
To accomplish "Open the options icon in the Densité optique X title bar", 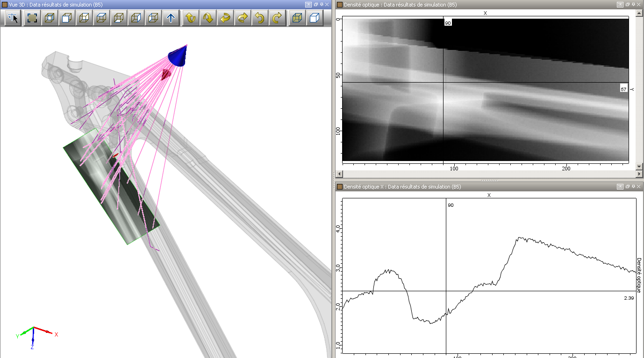I will [x=620, y=186].
